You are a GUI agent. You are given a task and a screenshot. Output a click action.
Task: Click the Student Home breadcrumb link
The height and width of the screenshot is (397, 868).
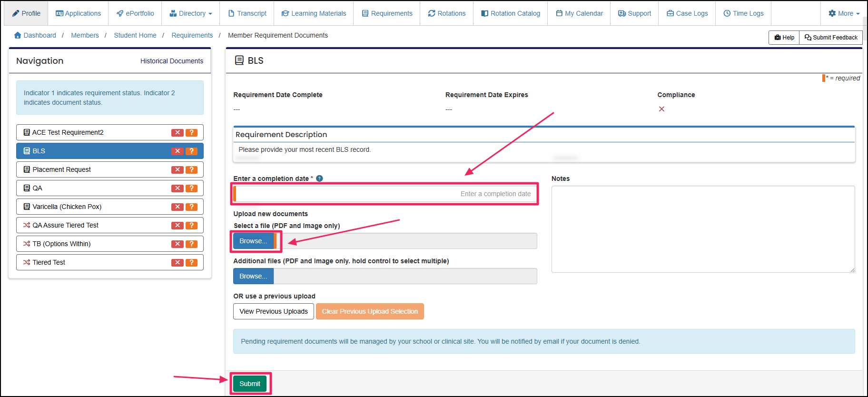coord(135,35)
